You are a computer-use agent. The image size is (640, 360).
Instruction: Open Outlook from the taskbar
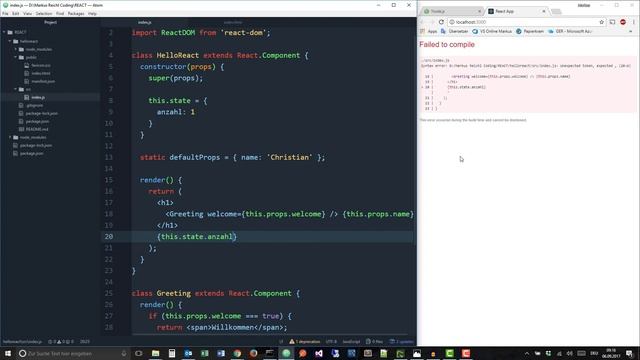(188, 353)
